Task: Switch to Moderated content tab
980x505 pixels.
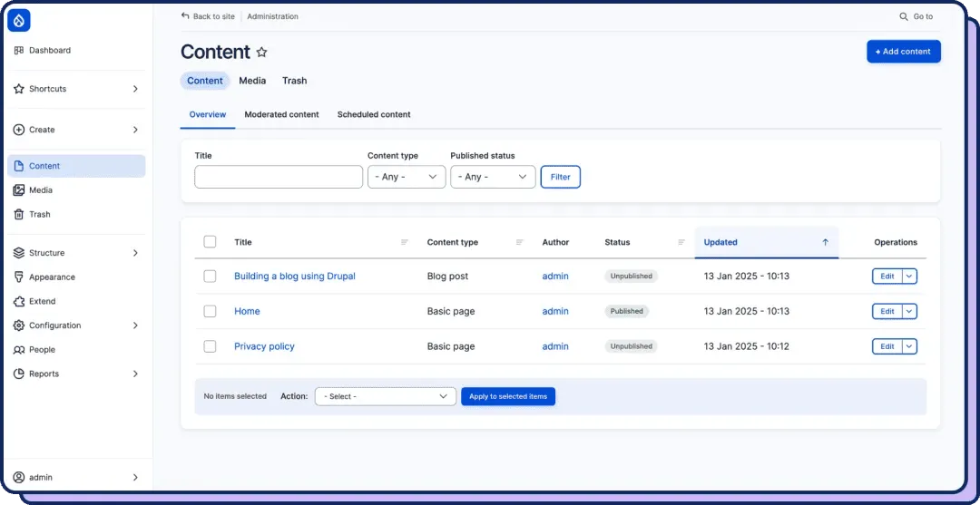Action: pos(281,115)
